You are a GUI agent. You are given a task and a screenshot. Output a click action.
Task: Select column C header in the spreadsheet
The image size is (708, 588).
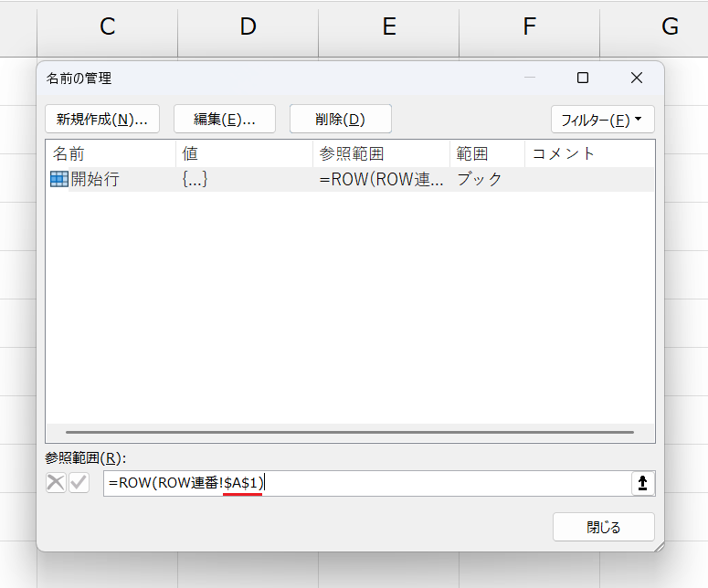(x=108, y=28)
